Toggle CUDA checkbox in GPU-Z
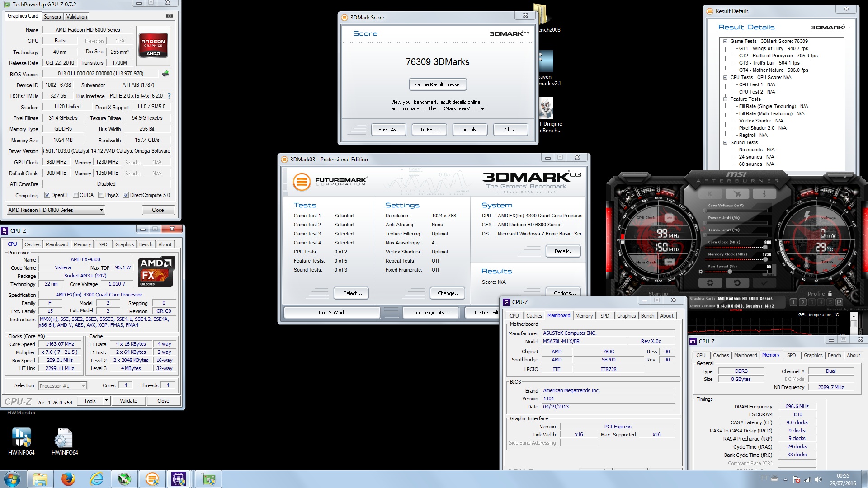Image resolution: width=868 pixels, height=488 pixels. point(75,195)
